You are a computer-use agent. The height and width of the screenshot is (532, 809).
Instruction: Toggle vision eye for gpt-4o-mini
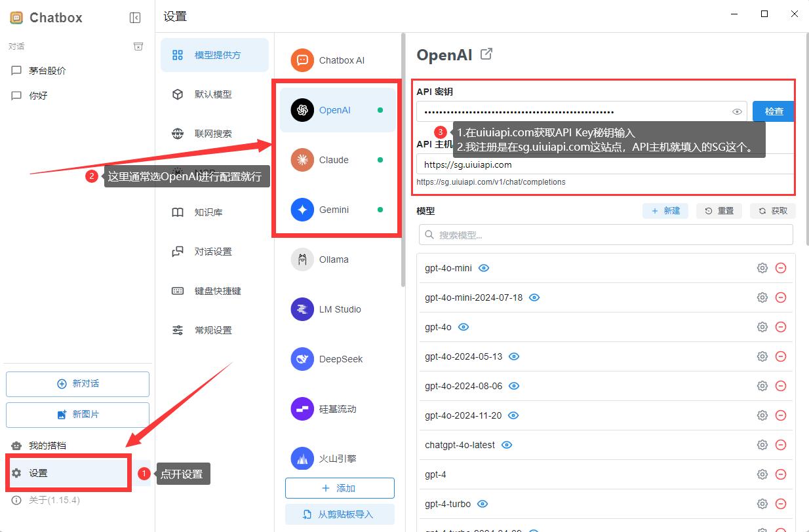(484, 268)
